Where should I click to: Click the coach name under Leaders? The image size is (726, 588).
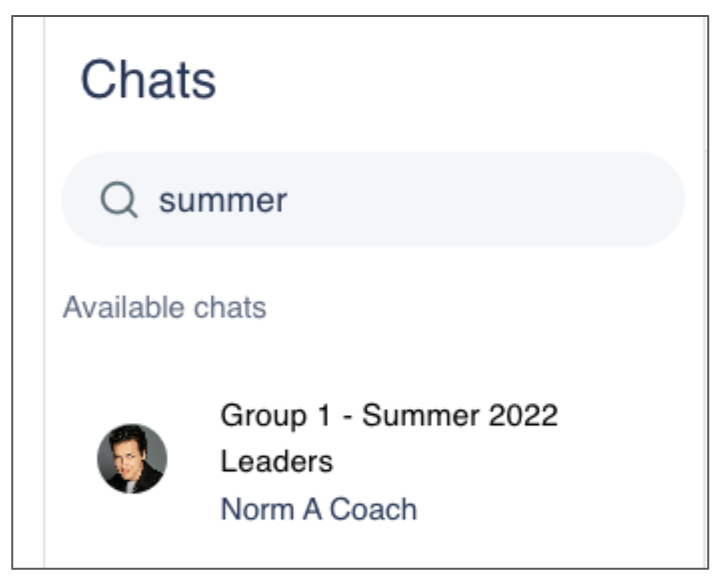(x=318, y=509)
